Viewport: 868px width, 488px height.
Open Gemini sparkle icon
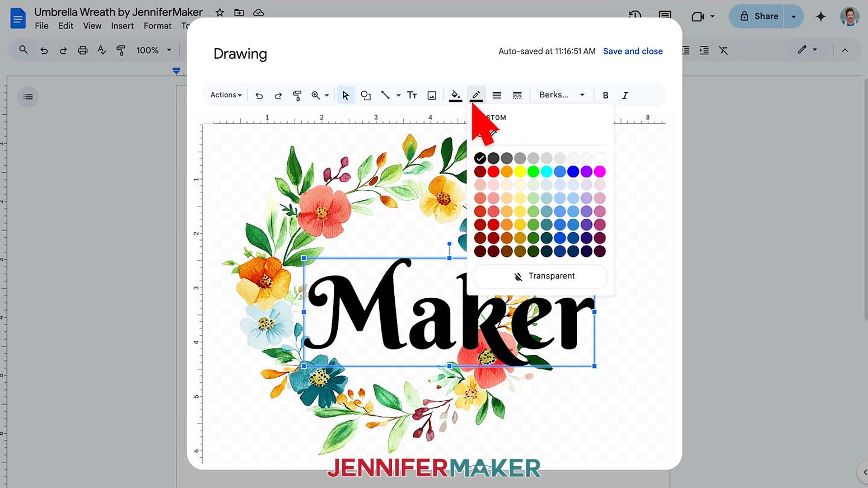pyautogui.click(x=820, y=16)
